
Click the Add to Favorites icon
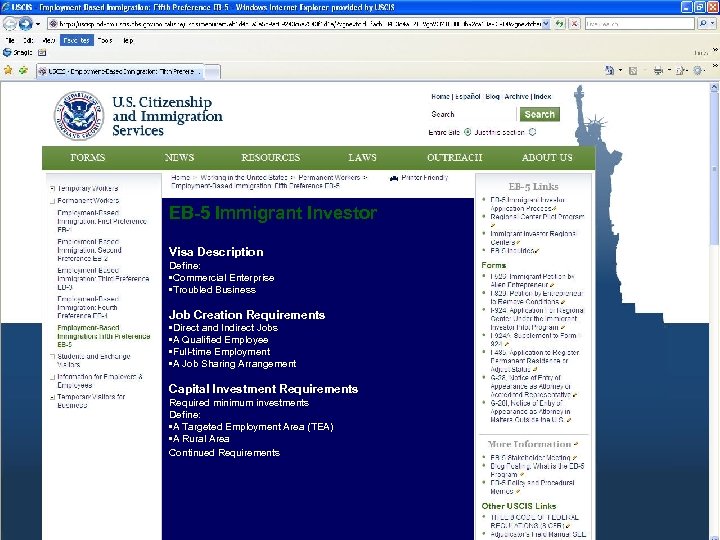pos(23,70)
